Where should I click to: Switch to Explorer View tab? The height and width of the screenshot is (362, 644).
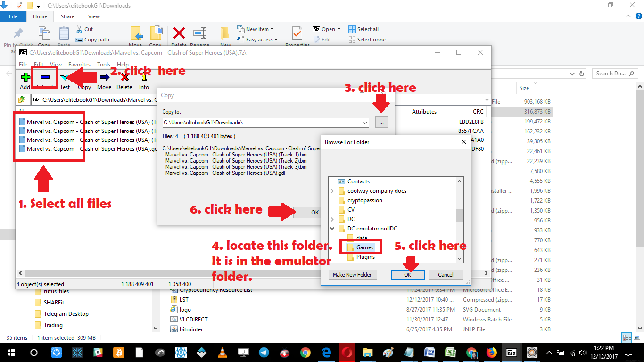point(94,16)
